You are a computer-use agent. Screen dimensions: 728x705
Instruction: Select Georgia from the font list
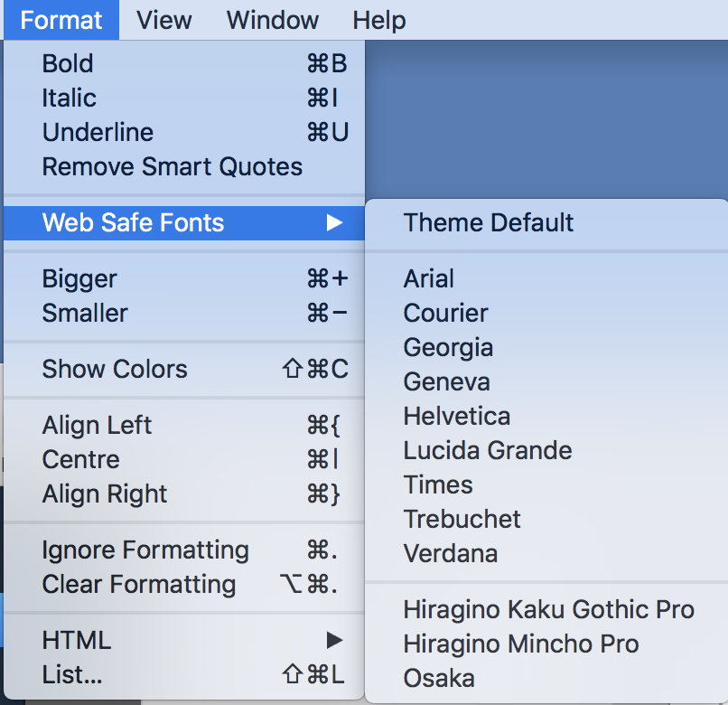(546, 348)
